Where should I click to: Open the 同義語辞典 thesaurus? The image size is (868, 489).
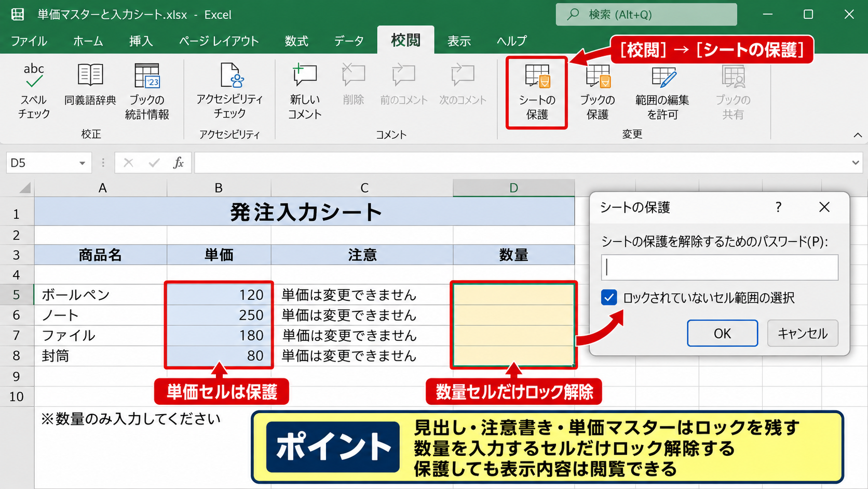[90, 85]
